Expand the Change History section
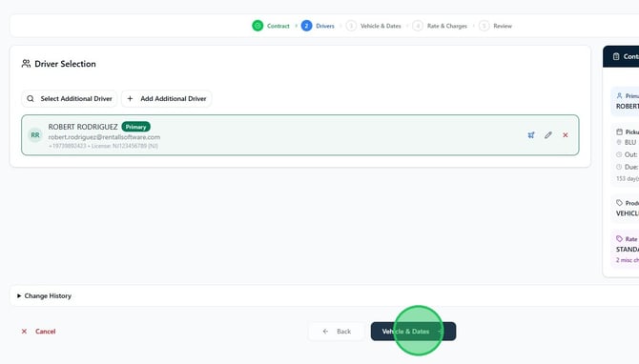 (x=45, y=295)
